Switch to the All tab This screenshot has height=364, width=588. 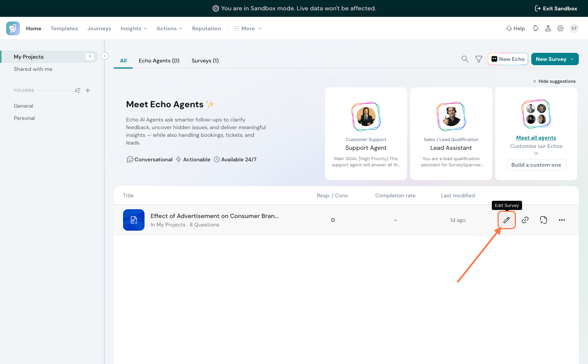(123, 61)
